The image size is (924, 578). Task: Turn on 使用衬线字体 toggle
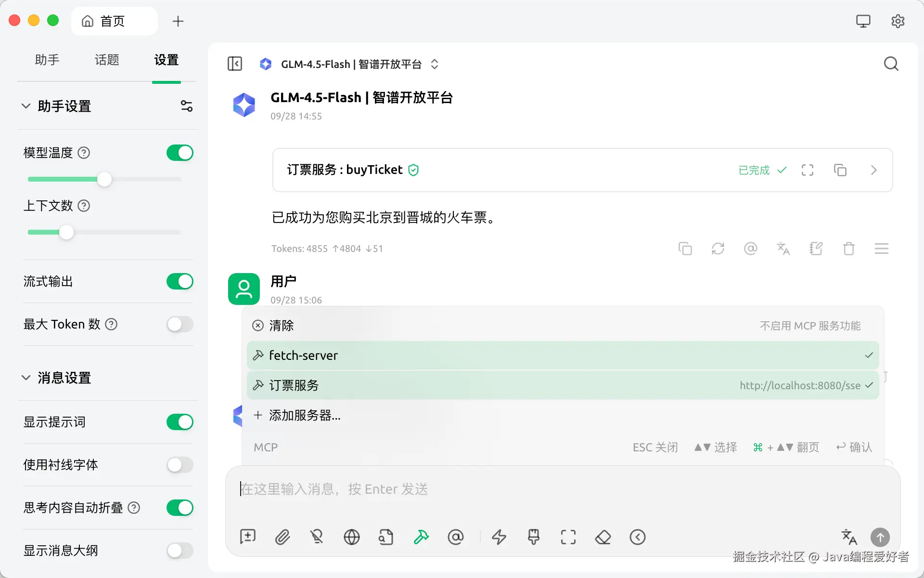[180, 465]
